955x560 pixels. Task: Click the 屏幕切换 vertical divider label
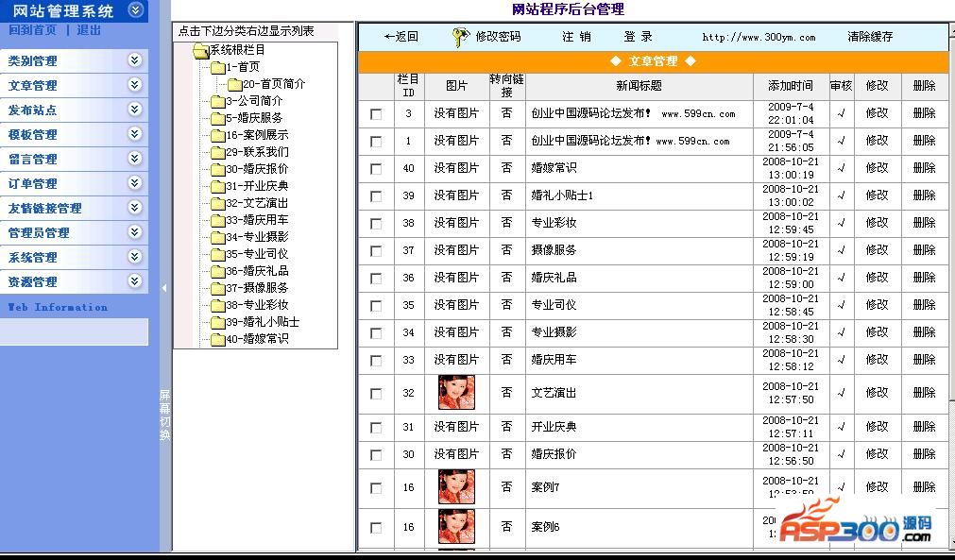(x=164, y=416)
